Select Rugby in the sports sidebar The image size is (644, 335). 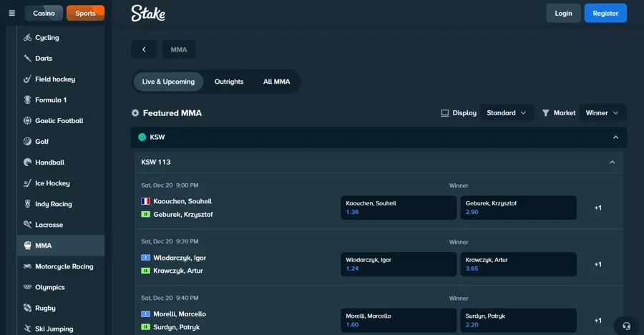[61, 308]
